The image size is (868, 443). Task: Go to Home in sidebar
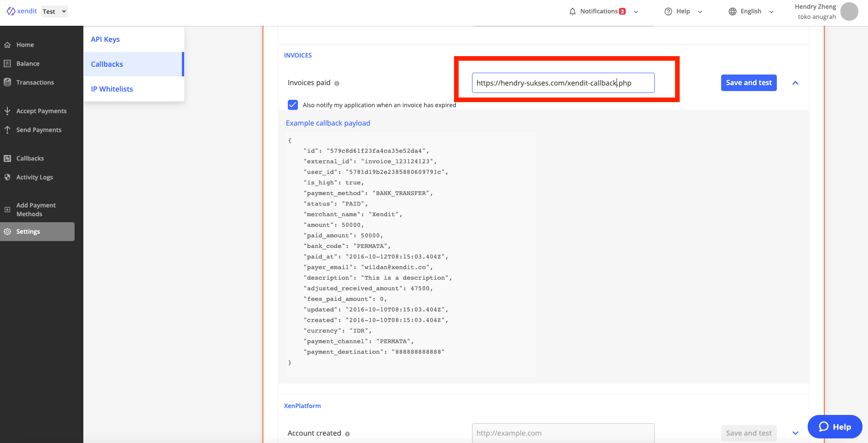(x=25, y=45)
